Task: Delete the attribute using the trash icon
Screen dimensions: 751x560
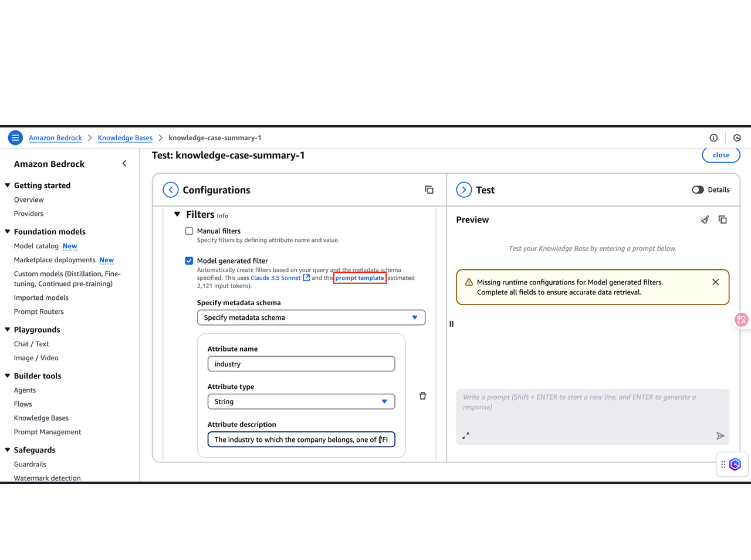Action: click(422, 396)
